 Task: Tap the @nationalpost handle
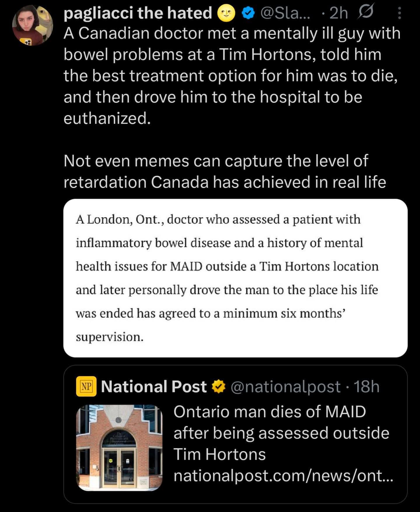click(x=286, y=387)
